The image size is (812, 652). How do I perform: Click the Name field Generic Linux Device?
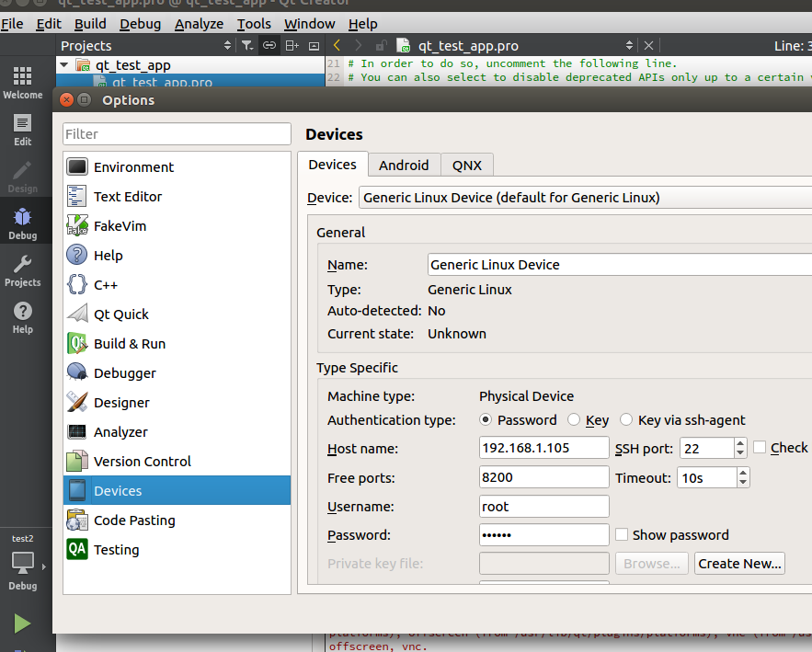620,265
